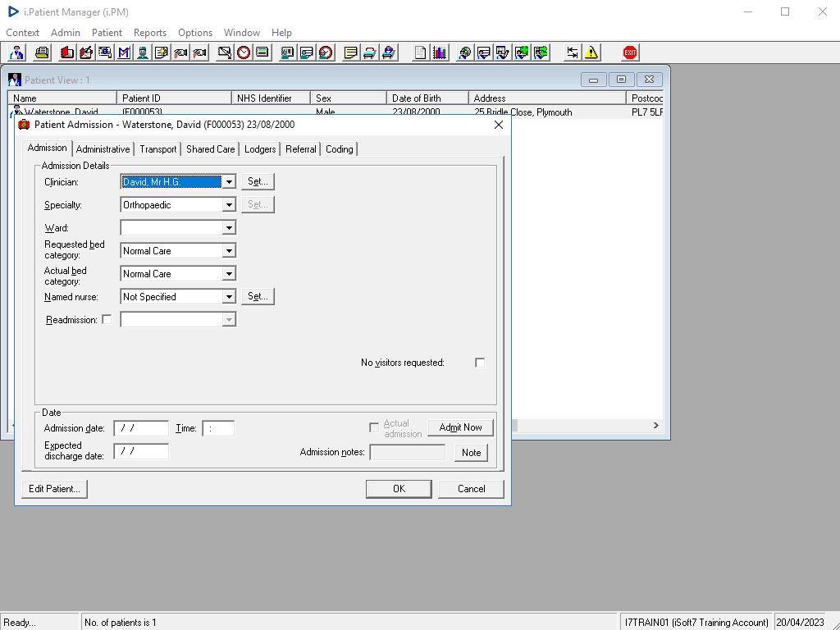840x630 pixels.
Task: Open the Requested bed category dropdown
Action: (230, 251)
